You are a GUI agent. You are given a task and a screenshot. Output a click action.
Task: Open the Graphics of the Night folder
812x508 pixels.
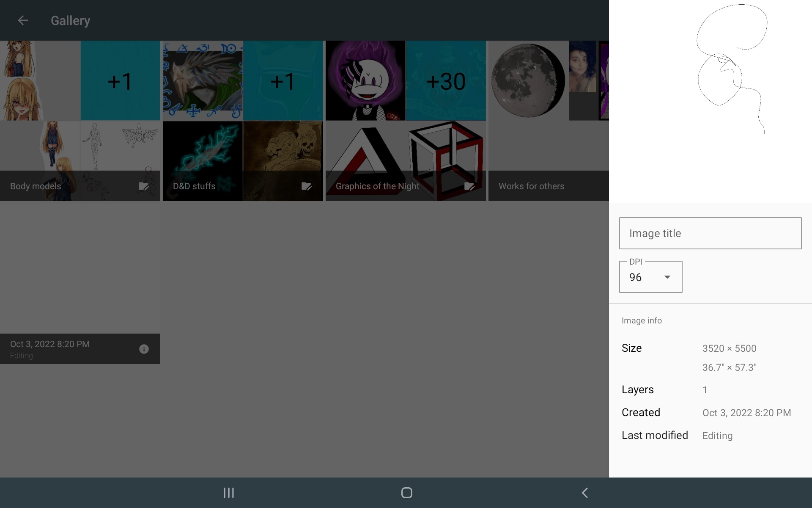[x=377, y=186]
